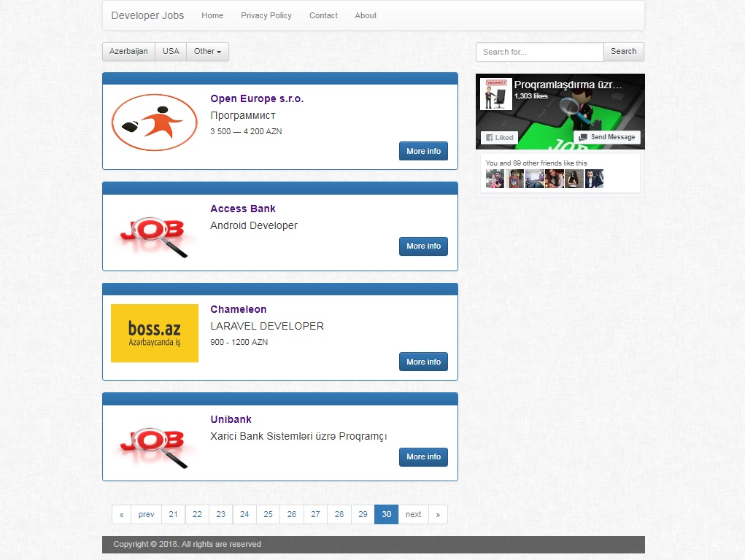Click the '900 - 1200 AZN' salary text
The height and width of the screenshot is (560, 745).
(239, 342)
